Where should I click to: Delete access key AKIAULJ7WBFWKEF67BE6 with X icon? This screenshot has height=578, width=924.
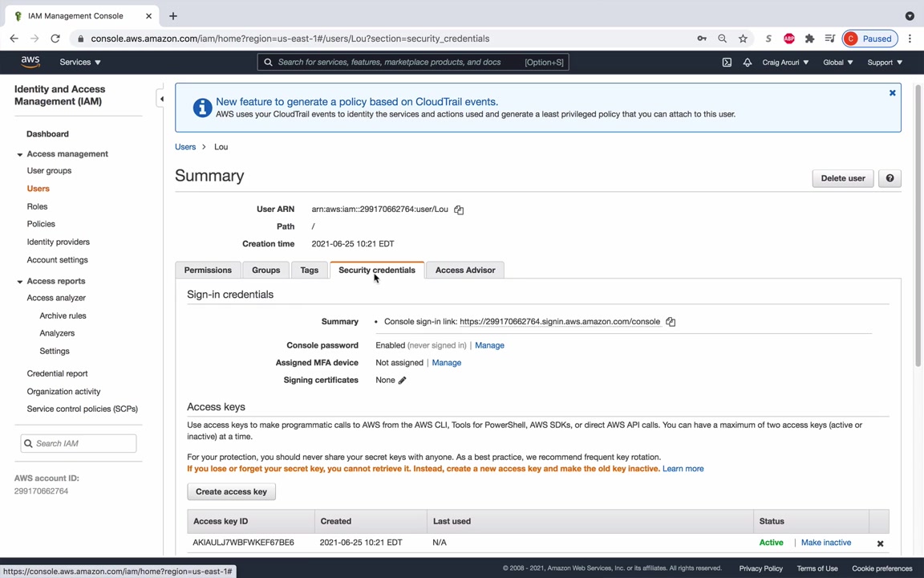click(880, 543)
